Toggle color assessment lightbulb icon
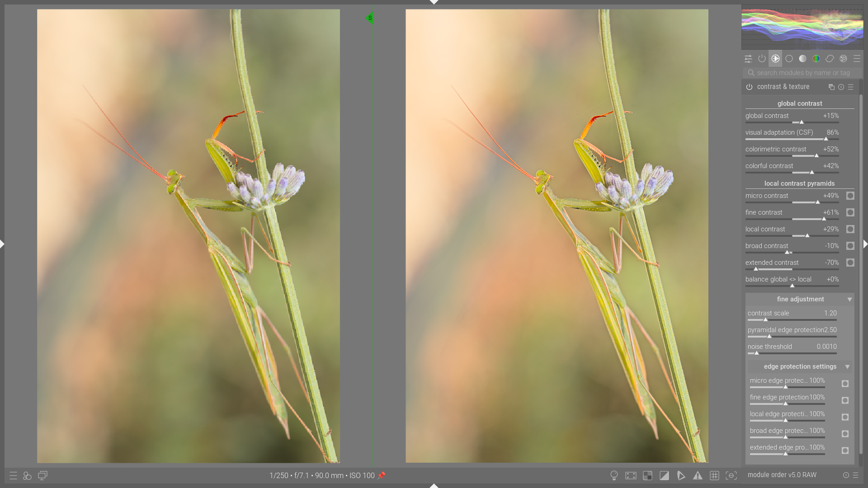This screenshot has width=868, height=488. [614, 475]
